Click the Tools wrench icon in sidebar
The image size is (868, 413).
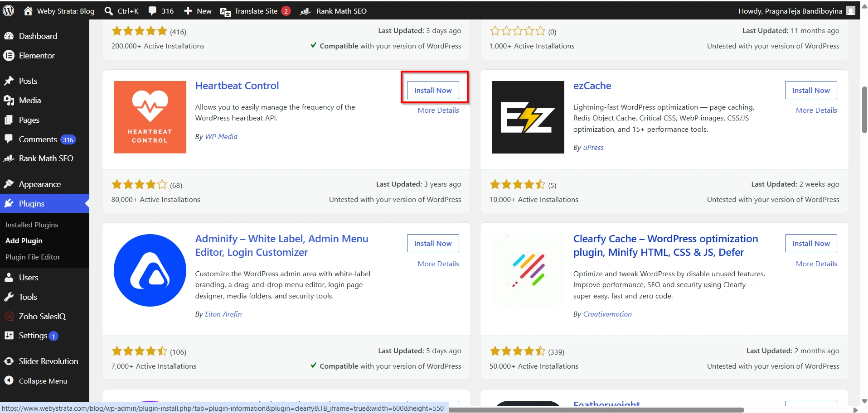click(9, 297)
